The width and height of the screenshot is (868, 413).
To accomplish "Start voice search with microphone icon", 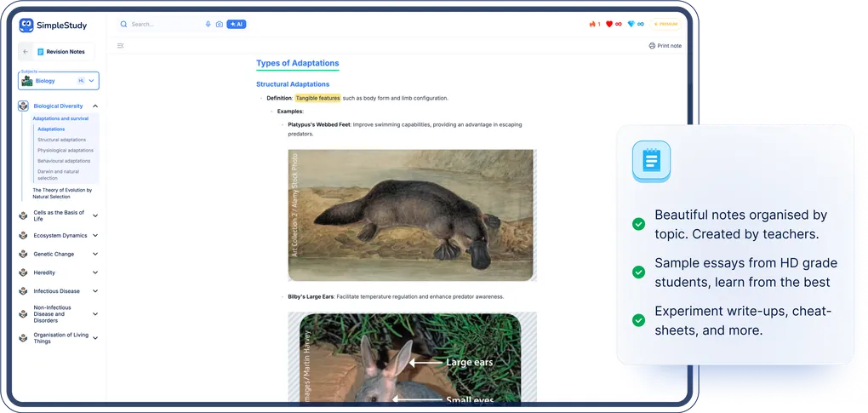I will click(x=208, y=25).
